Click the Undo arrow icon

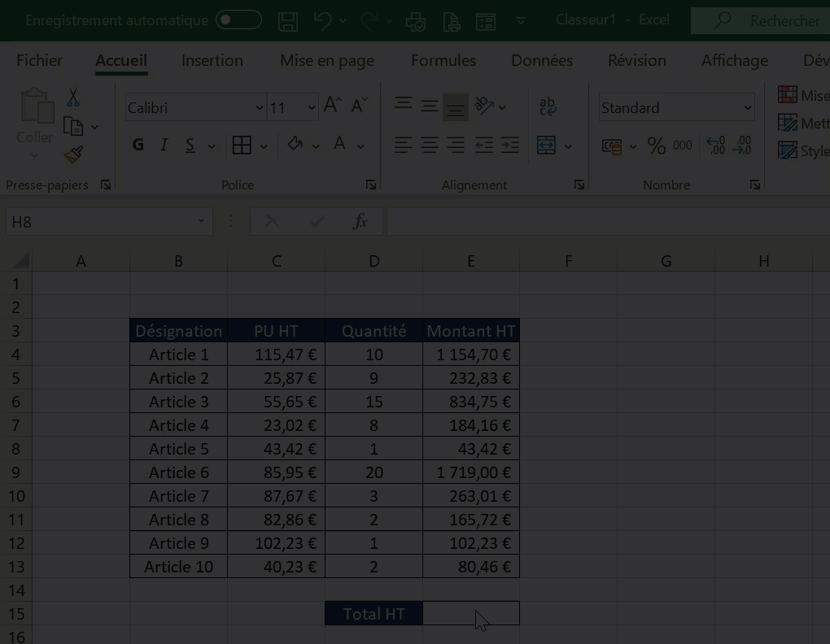coord(323,21)
